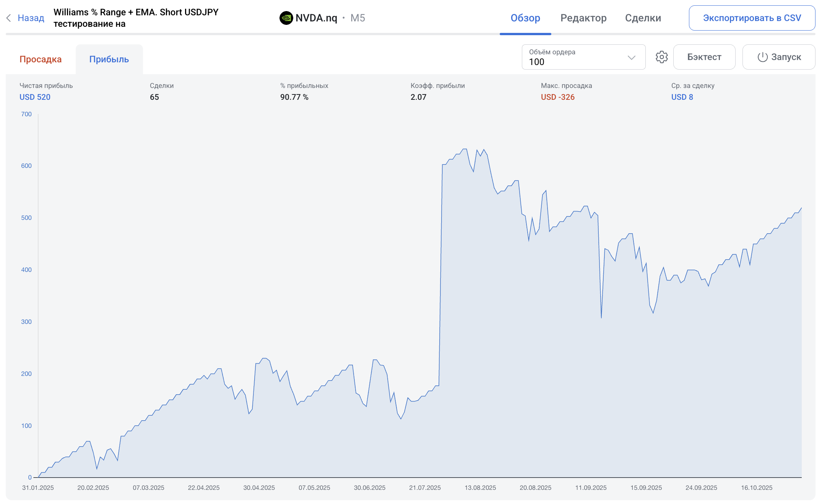Click Экспортировать в CSV button
Viewport: 822px width, 504px height.
click(752, 18)
